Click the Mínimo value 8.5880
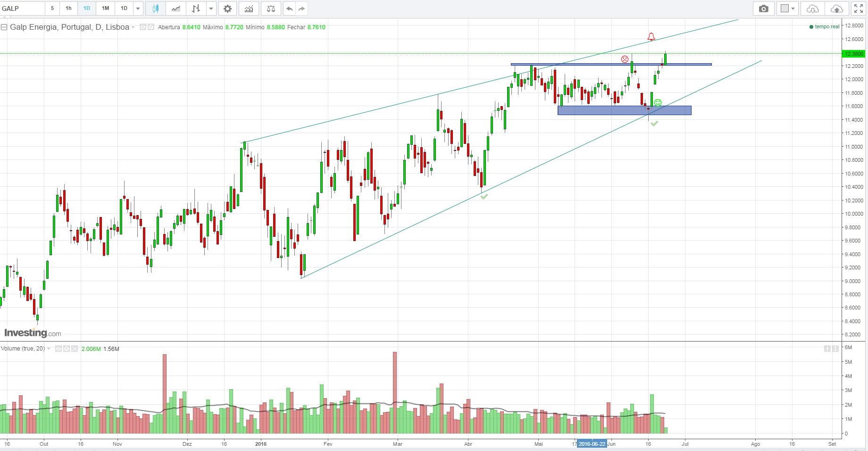 pyautogui.click(x=275, y=27)
